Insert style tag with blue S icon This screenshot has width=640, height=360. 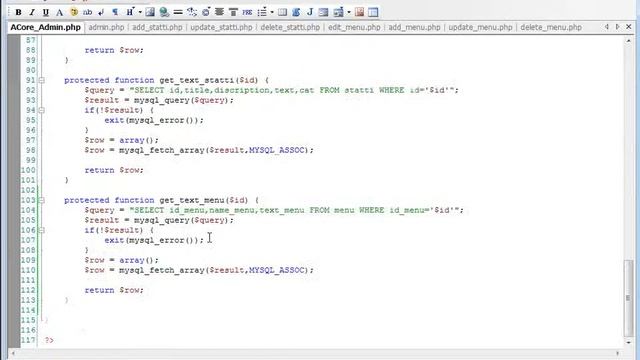[296, 12]
